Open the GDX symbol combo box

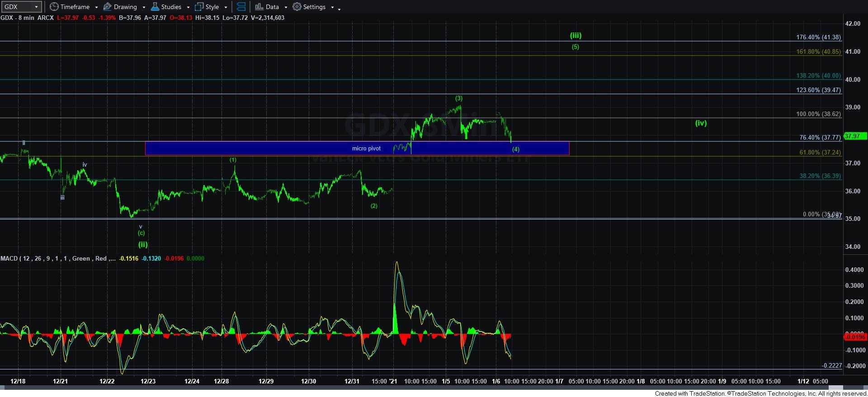(x=21, y=7)
